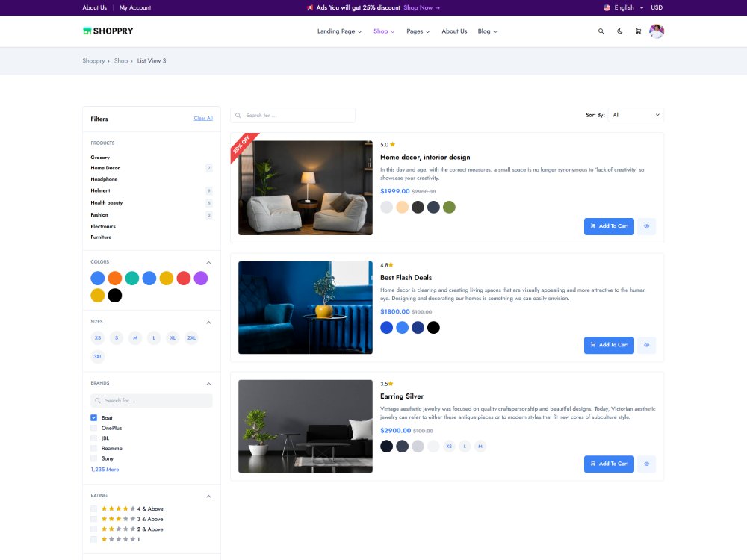The width and height of the screenshot is (747, 560).
Task: Open the user profile avatar
Action: coord(657,31)
